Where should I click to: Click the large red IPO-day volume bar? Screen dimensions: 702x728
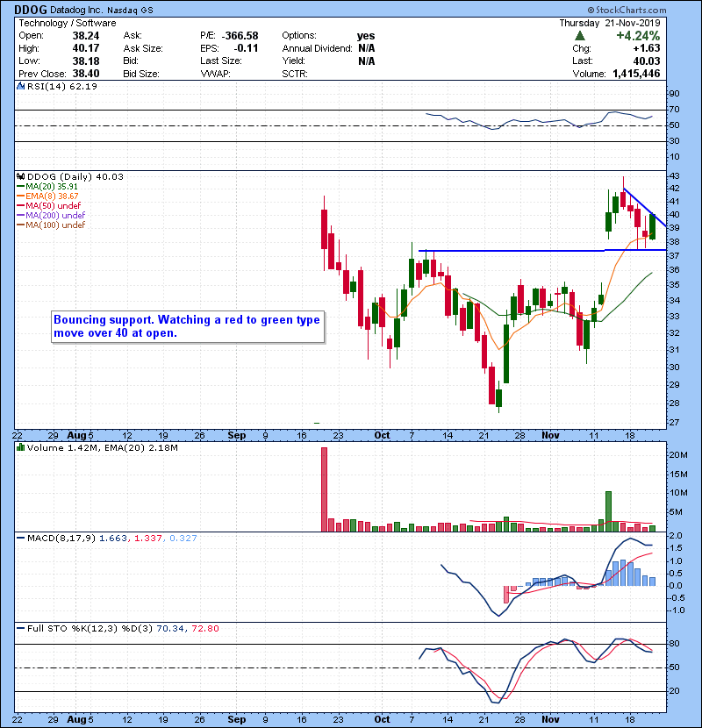click(325, 489)
